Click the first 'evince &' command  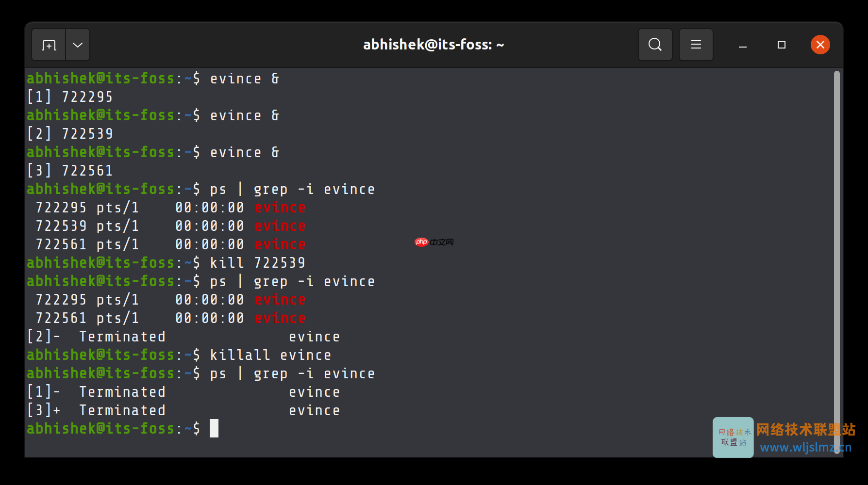click(x=245, y=79)
